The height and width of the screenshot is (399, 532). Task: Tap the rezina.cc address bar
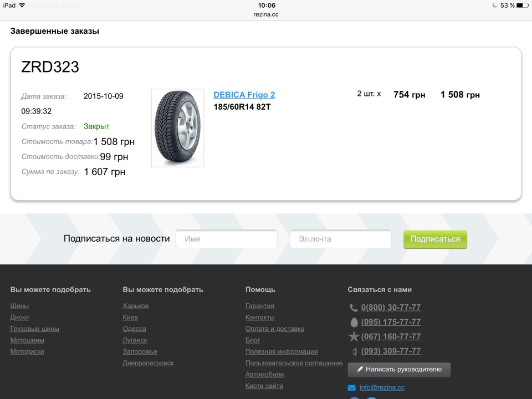click(266, 14)
